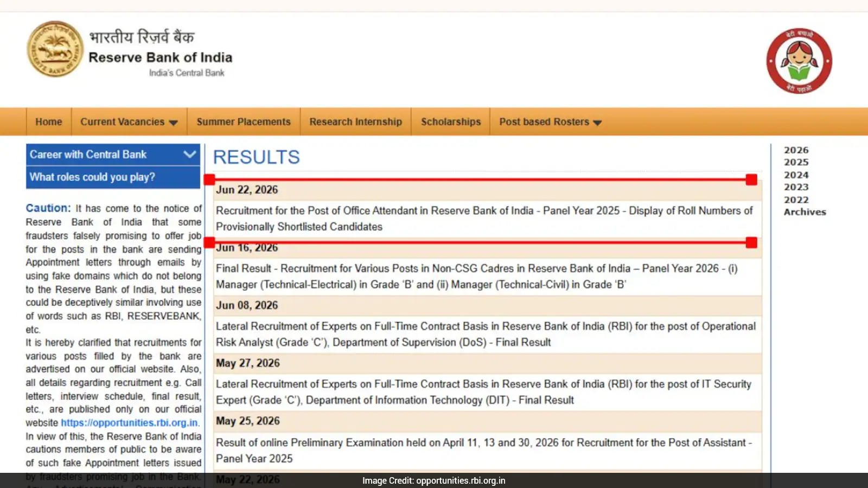This screenshot has width=868, height=488.
Task: Open the Home menu item
Action: (49, 122)
